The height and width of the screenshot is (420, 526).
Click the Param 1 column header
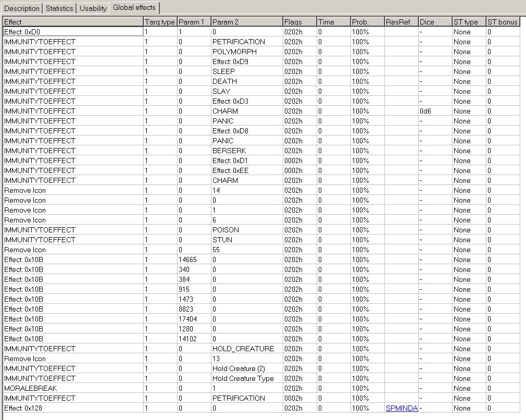(194, 22)
